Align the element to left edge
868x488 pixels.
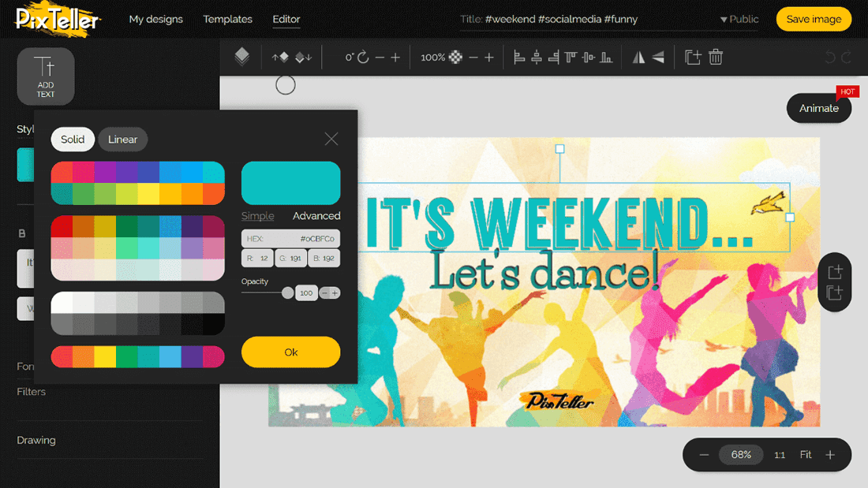(518, 57)
